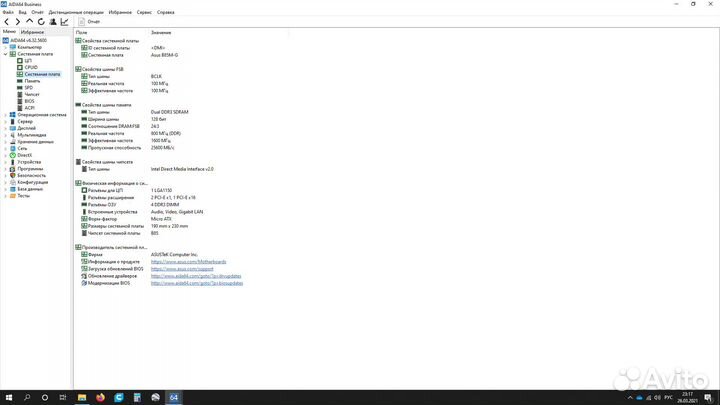Viewport: 720px width, 405px height.
Task: Click the Forward navigation arrow
Action: pos(17,21)
